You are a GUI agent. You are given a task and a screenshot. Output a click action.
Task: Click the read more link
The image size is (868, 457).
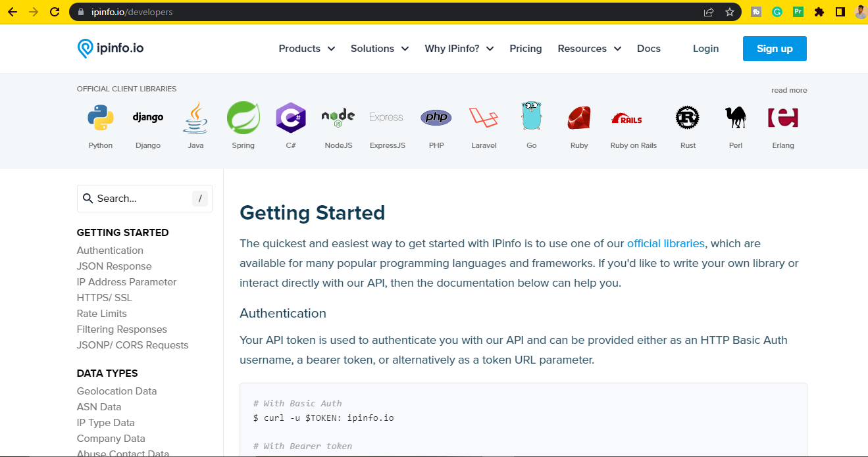(789, 90)
